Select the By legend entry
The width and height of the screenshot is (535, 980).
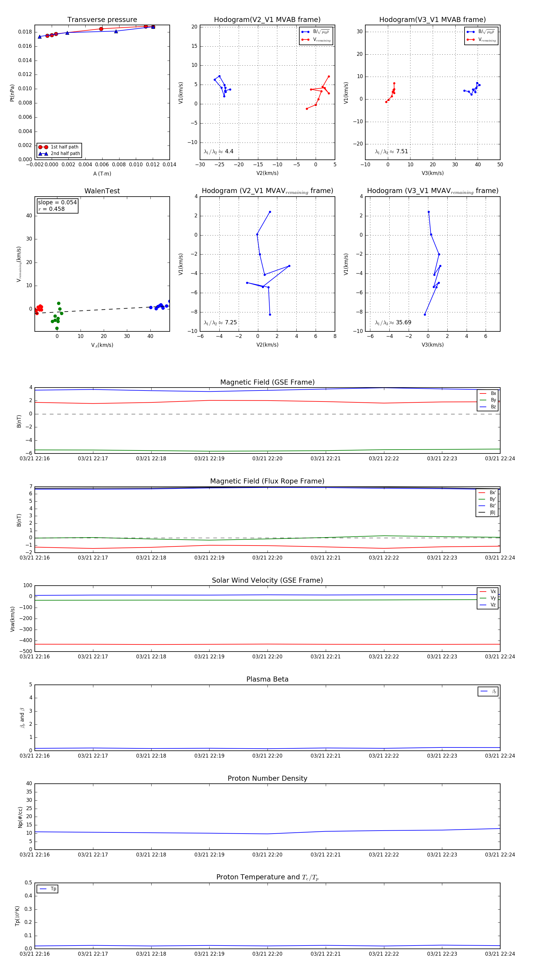(x=488, y=400)
